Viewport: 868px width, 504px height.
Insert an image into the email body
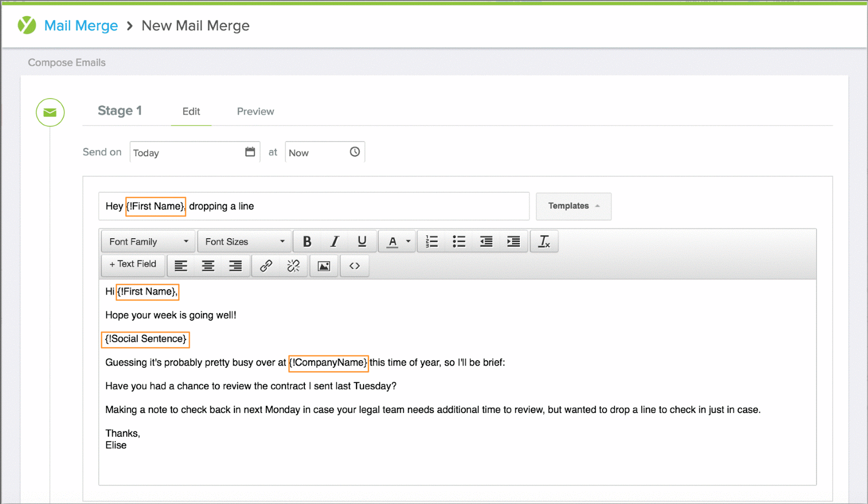[323, 266]
